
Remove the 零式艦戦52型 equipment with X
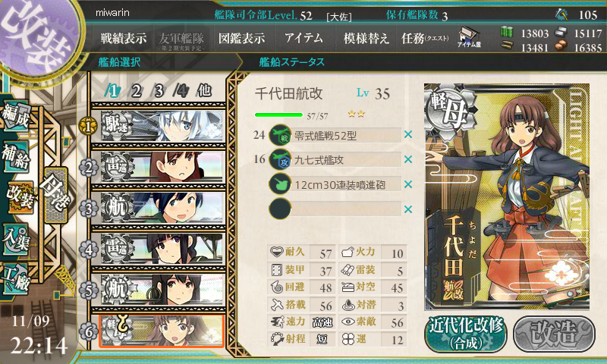[408, 135]
